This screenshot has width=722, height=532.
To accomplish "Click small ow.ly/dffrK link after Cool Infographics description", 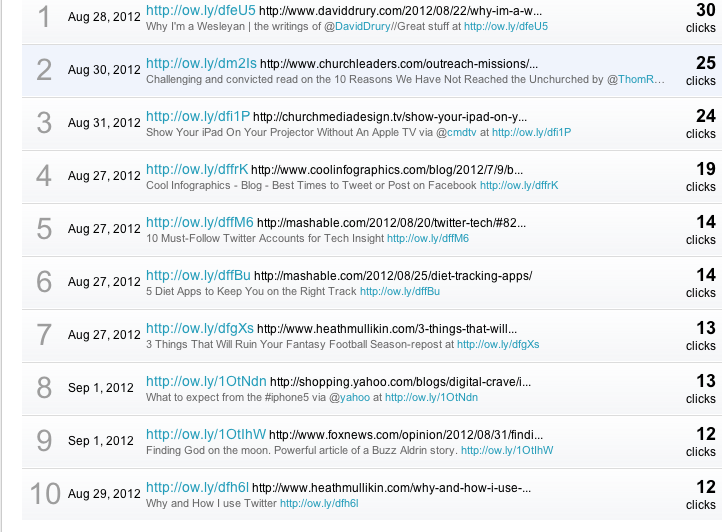I will coord(518,185).
